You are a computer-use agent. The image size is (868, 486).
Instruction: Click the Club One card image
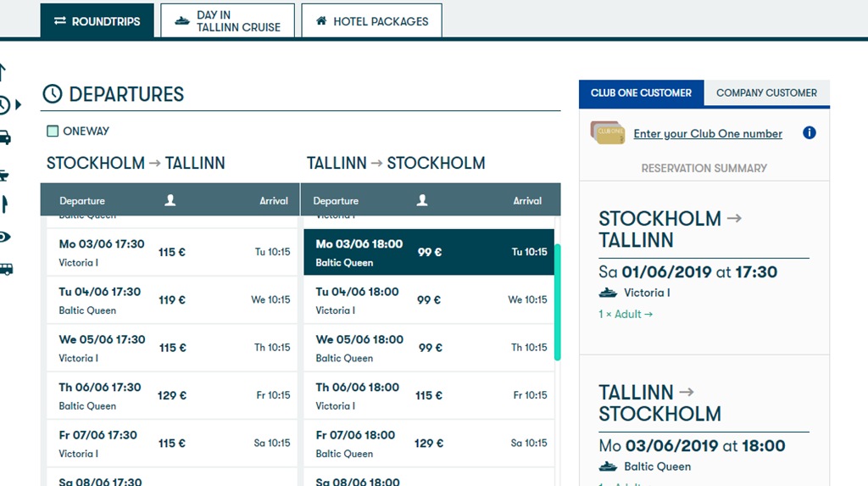tap(607, 133)
